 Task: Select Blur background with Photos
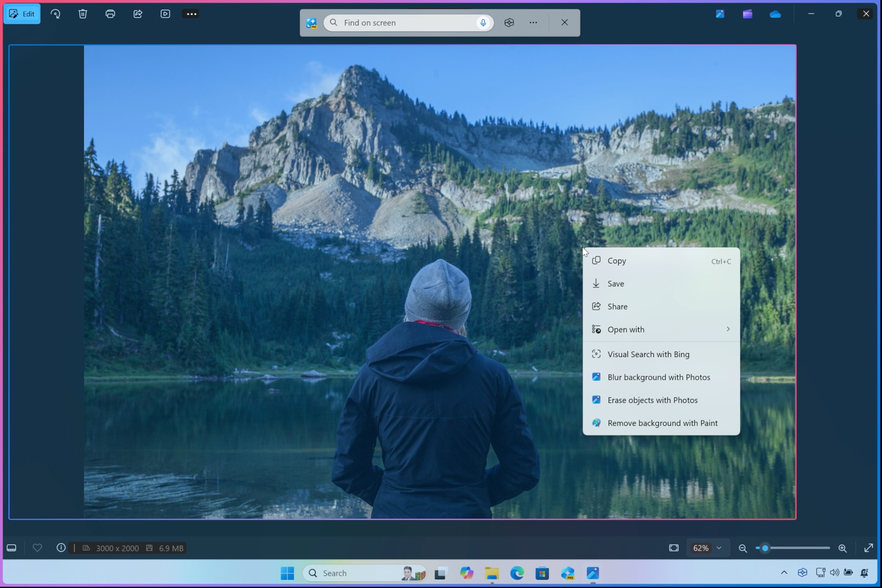(658, 377)
